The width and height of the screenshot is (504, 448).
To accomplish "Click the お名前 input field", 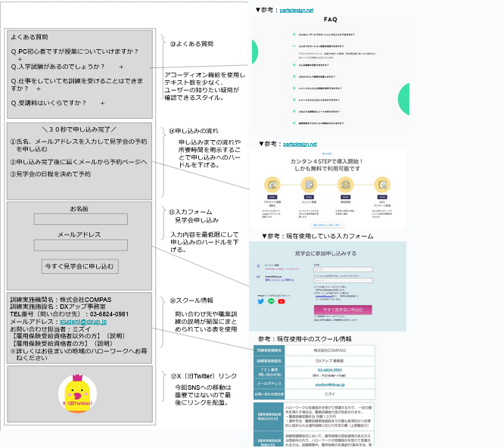I will coord(79,219).
